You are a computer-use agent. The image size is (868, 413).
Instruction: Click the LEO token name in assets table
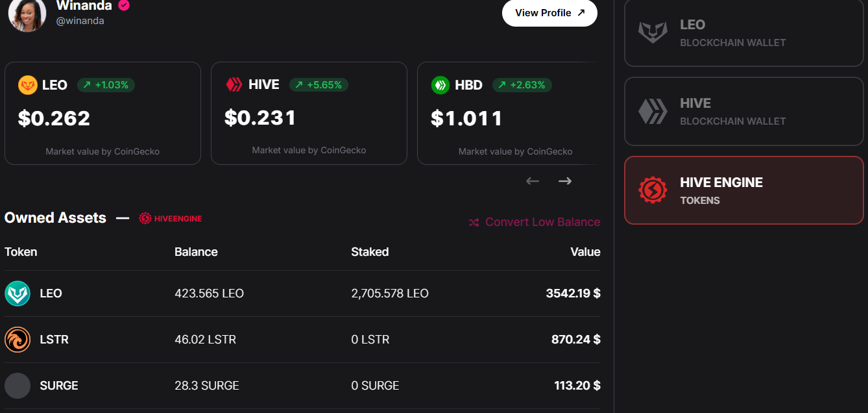(x=51, y=294)
